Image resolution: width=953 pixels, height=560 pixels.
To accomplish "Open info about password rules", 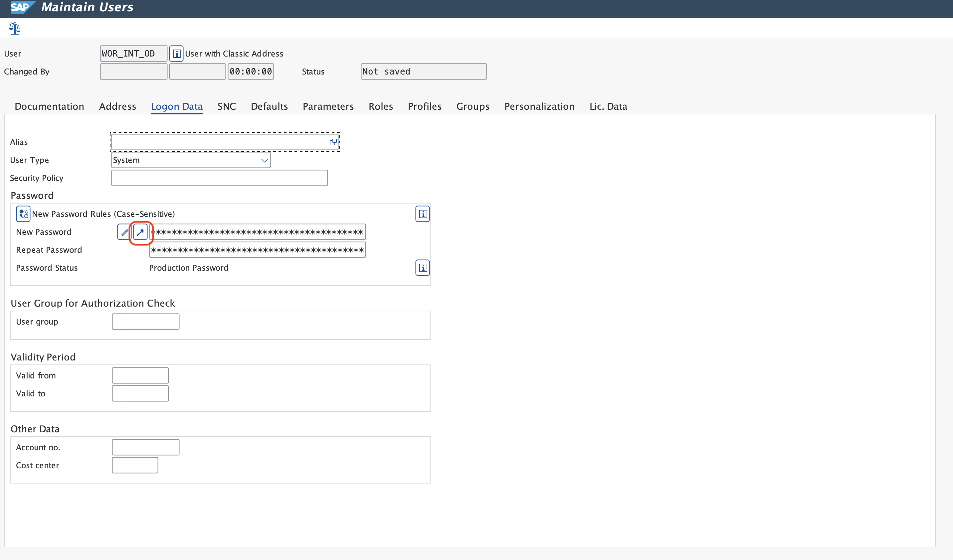I will click(422, 213).
